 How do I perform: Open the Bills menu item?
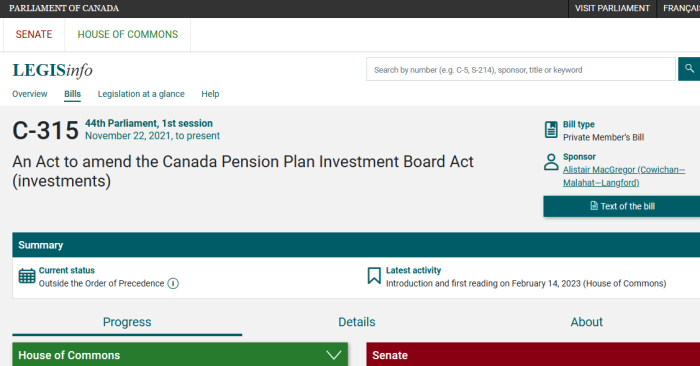[x=72, y=94]
